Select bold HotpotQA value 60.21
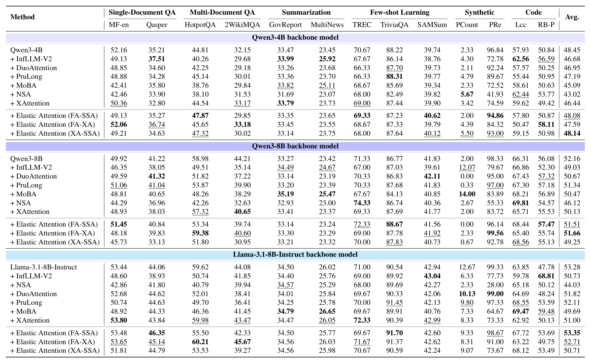This screenshot has width=591, height=364. coord(200,342)
